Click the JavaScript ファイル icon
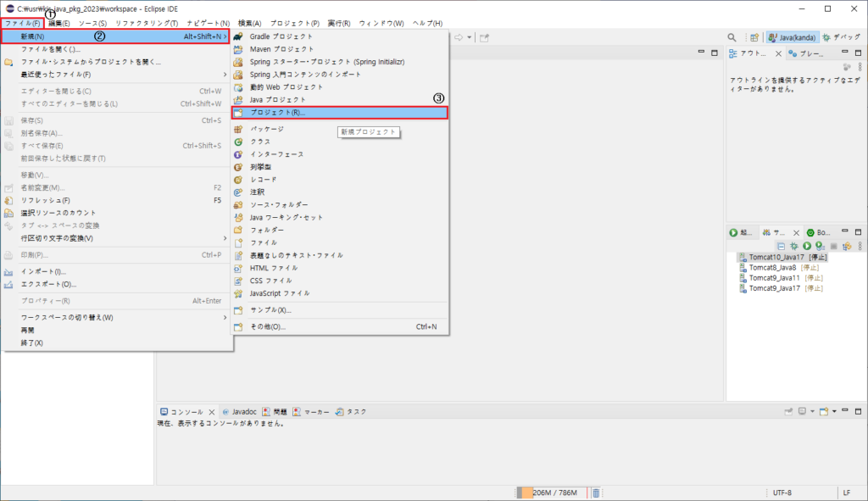Viewport: 868px width, 501px height. [x=238, y=294]
